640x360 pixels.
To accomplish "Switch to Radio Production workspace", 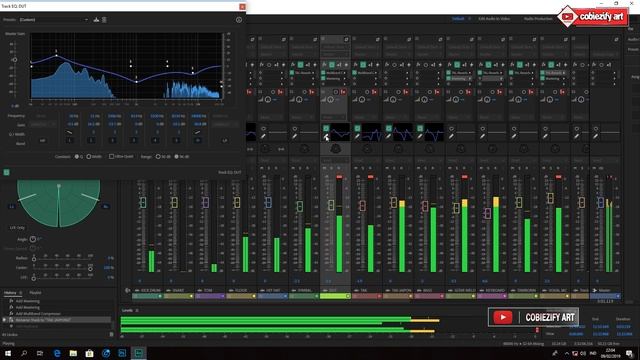I will 538,19.
